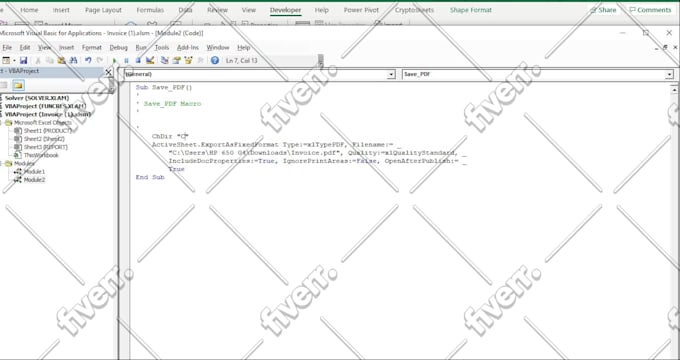
Task: Select Sheet2 object in tree
Action: (x=44, y=139)
